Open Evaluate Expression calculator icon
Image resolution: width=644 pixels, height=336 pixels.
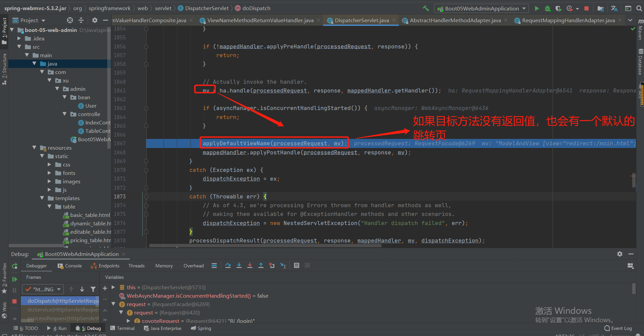(x=296, y=265)
